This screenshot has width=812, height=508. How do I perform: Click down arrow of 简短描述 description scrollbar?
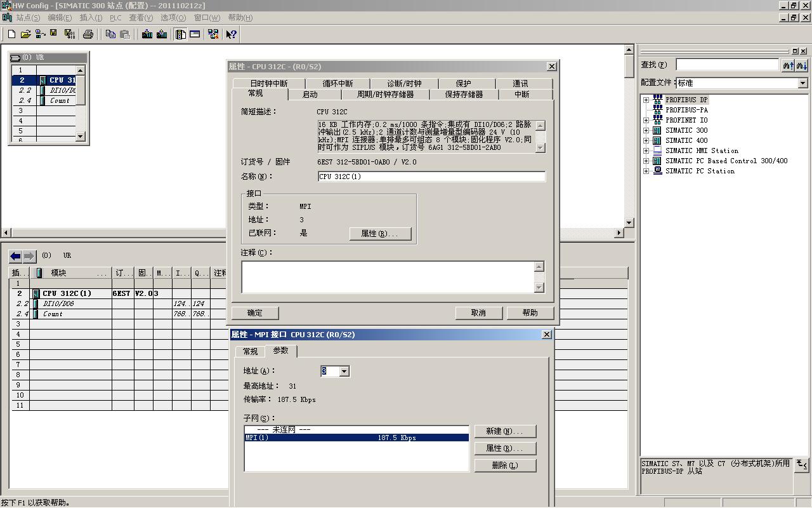pyautogui.click(x=540, y=148)
